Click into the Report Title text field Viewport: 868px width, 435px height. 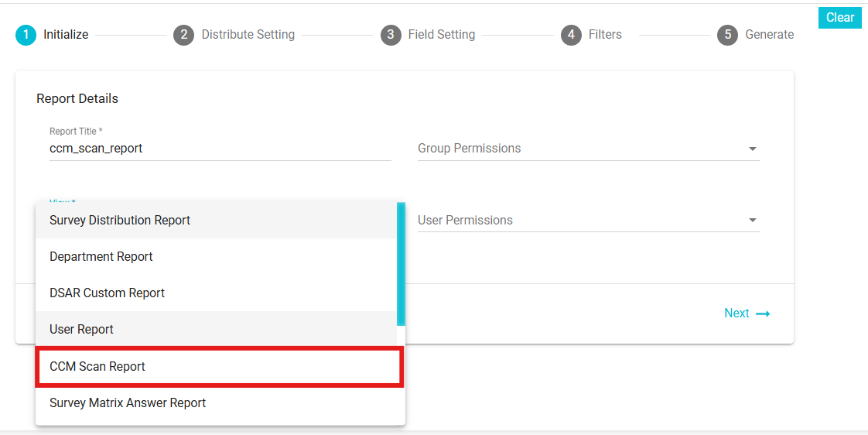click(220, 149)
